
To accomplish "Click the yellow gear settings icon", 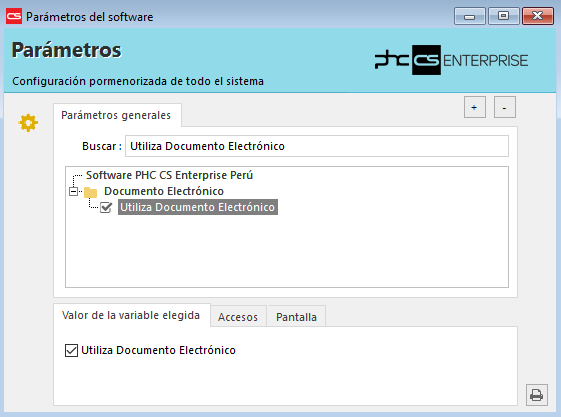I will [28, 123].
